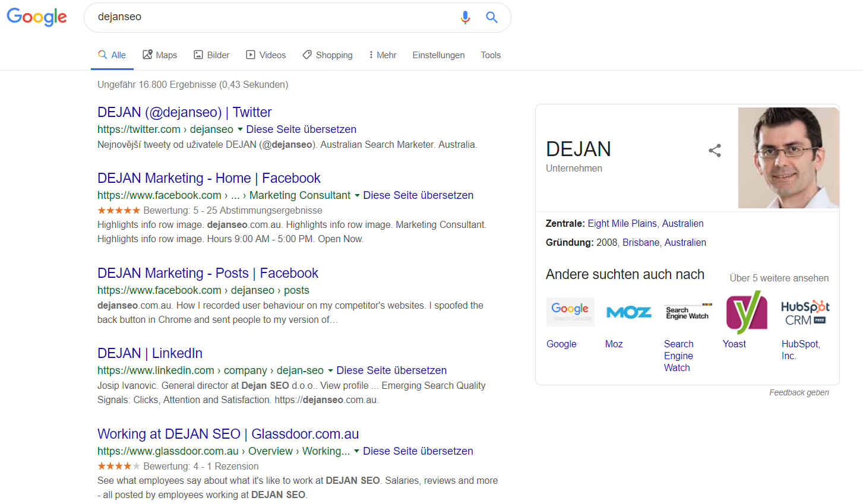The width and height of the screenshot is (863, 504).
Task: Open 'Über 5 weitere ansehen'
Action: coord(779,278)
